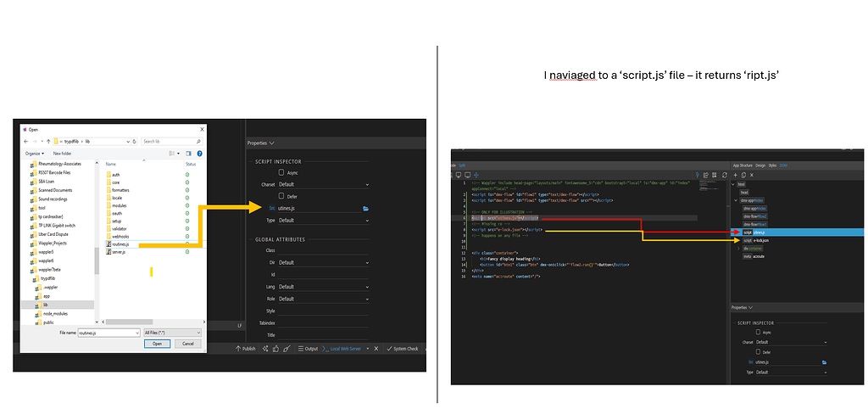
Task: Open the All Files type filter dropdown
Action: point(173,333)
